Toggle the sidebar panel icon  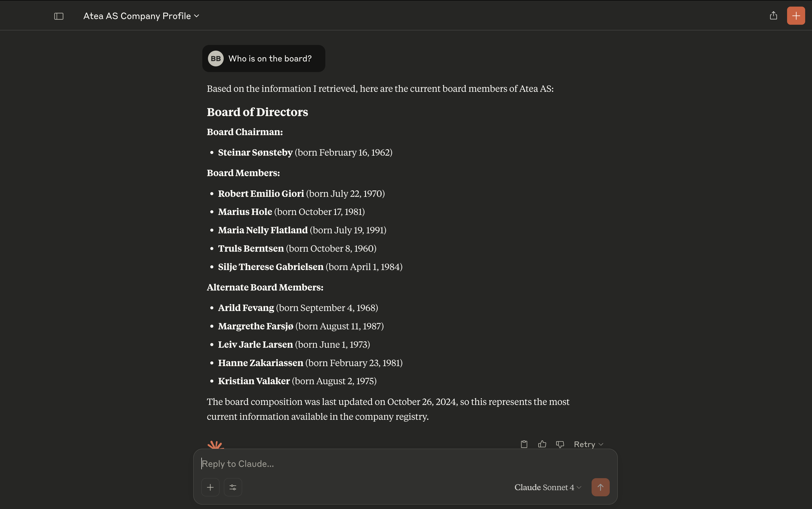[x=59, y=16]
